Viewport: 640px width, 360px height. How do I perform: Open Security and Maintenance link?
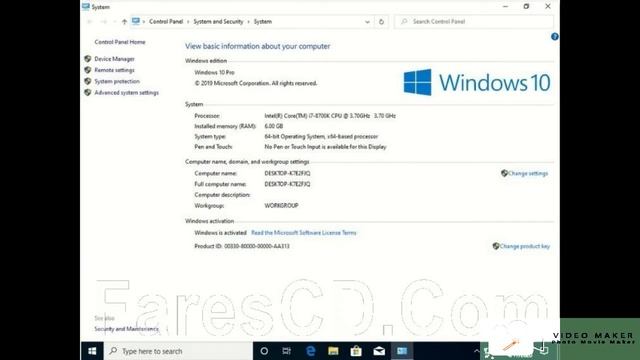[126, 329]
